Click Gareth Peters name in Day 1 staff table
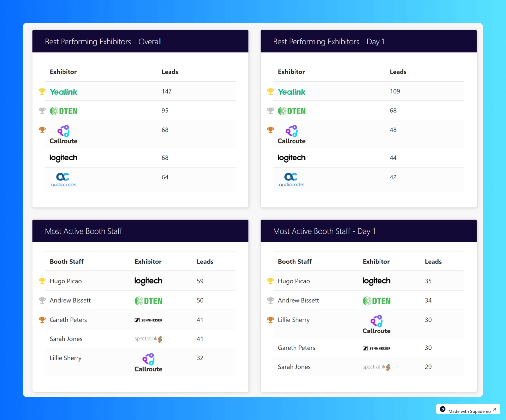This screenshot has height=420, width=506. pos(296,348)
